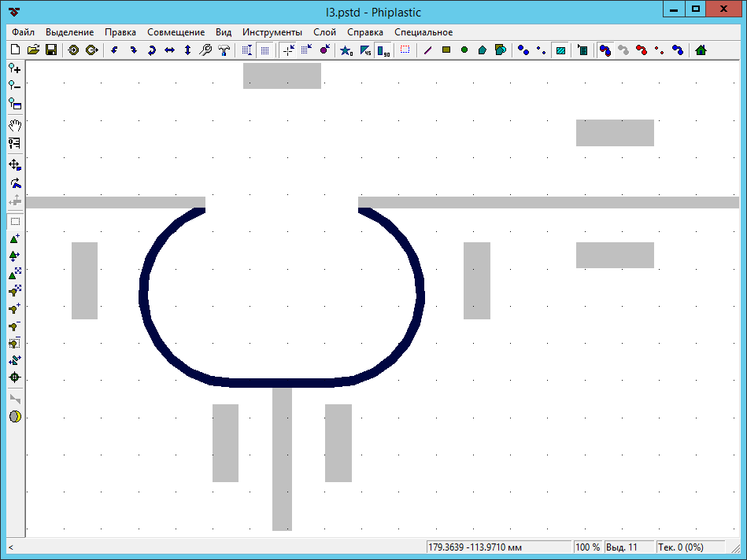747x560 pixels.
Task: Click the snap-to-purple-circle icon
Action: [x=324, y=50]
